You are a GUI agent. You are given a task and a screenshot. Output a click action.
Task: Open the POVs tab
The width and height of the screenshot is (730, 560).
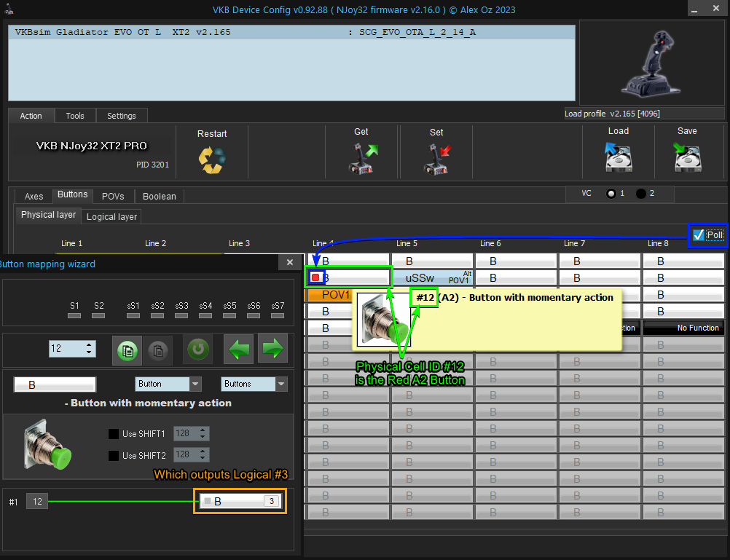[113, 197]
